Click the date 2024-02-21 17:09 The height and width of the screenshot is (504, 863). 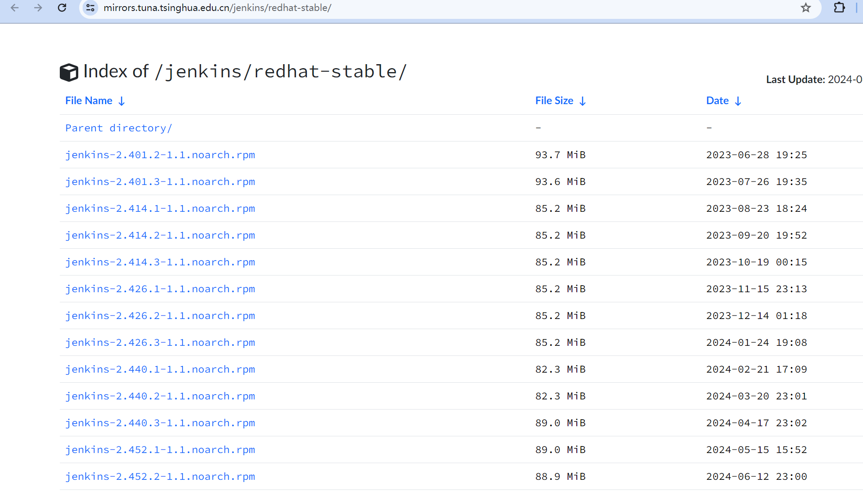tap(757, 369)
